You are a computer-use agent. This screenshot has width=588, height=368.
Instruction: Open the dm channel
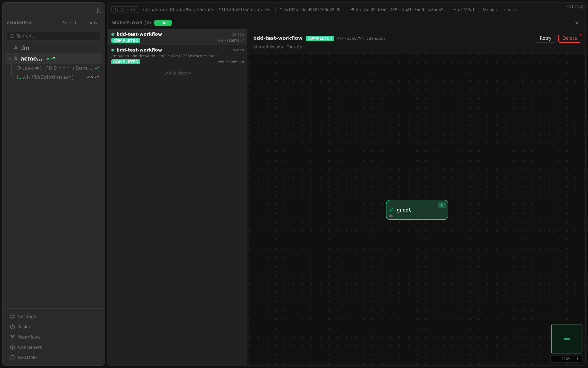[53, 48]
